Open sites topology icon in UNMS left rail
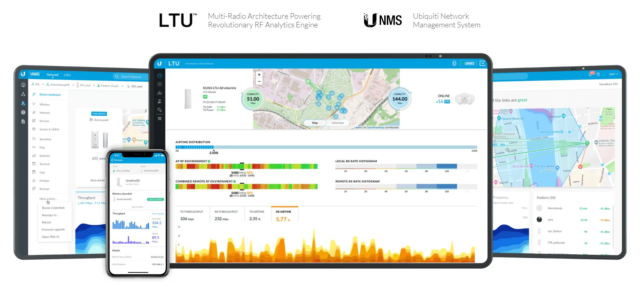The width and height of the screenshot is (644, 286). pyautogui.click(x=23, y=94)
